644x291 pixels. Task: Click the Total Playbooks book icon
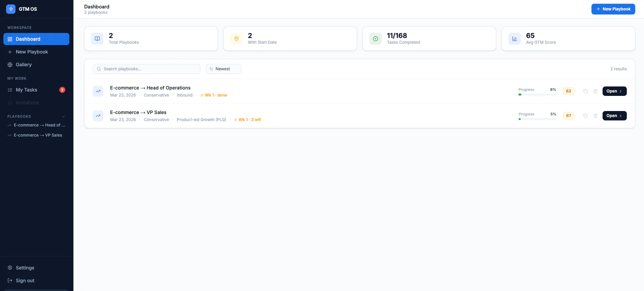coord(97,39)
